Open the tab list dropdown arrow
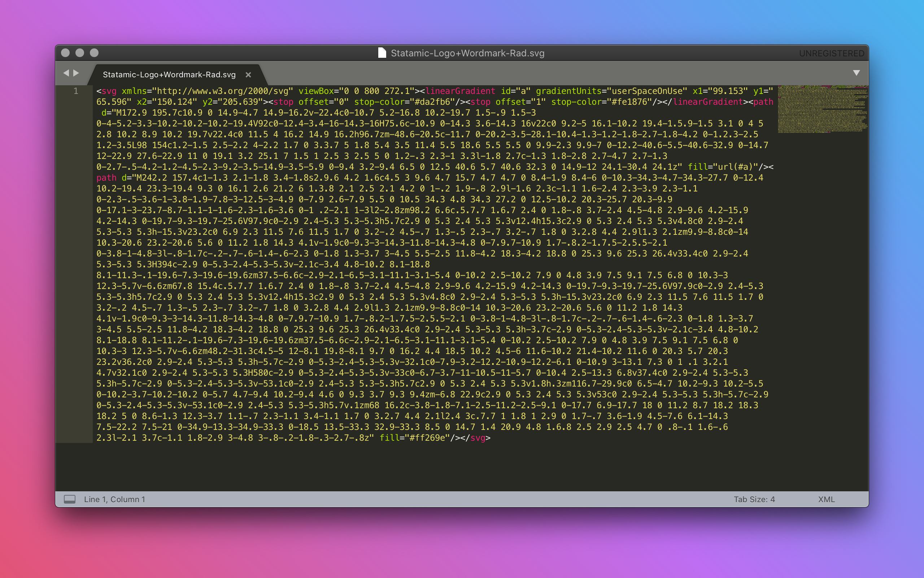Screen dimensions: 924x578 857,73
